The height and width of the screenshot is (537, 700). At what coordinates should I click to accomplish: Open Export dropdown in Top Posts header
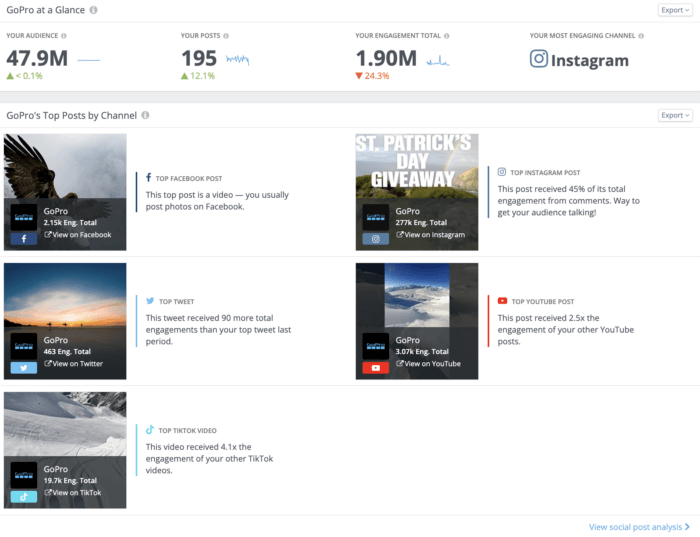pyautogui.click(x=674, y=115)
